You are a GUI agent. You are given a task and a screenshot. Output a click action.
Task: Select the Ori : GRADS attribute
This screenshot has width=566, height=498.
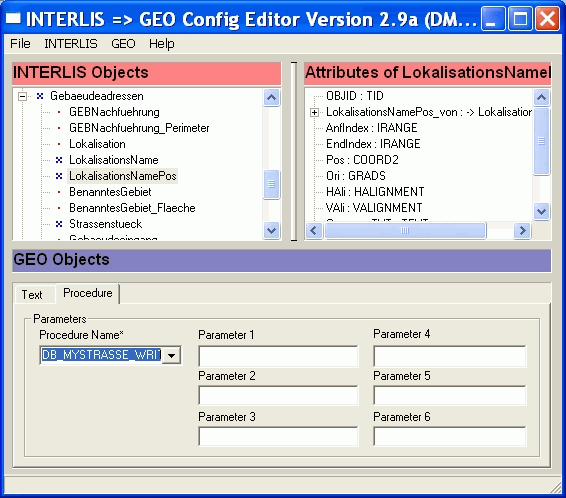[356, 176]
